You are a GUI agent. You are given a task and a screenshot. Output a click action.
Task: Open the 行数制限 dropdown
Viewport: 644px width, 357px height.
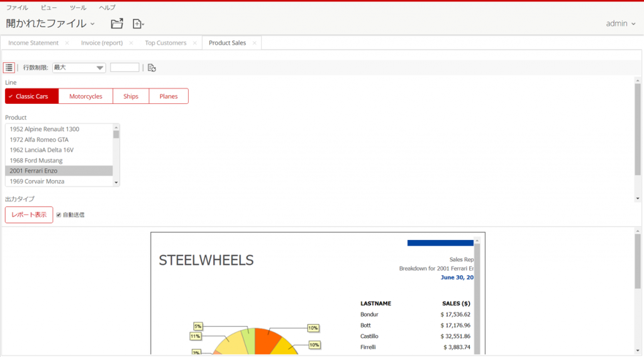[79, 68]
